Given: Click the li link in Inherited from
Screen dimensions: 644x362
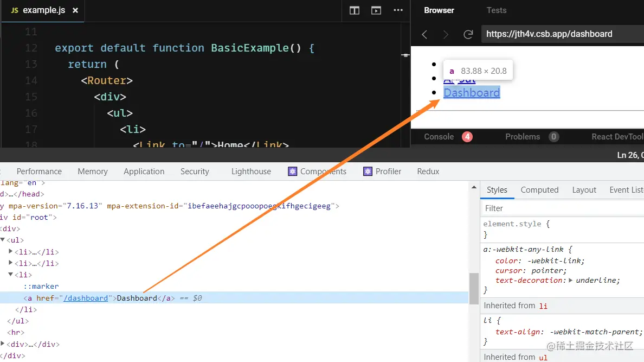Looking at the screenshot, I should [543, 306].
